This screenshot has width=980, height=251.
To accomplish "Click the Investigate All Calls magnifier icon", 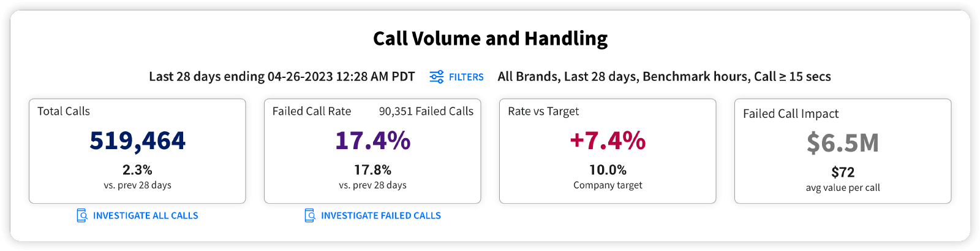I will tap(82, 215).
